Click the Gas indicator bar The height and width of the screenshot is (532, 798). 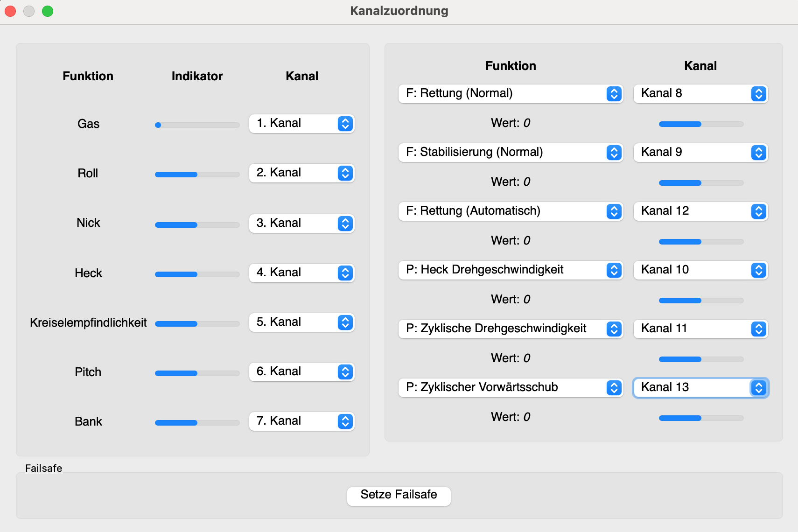click(197, 125)
